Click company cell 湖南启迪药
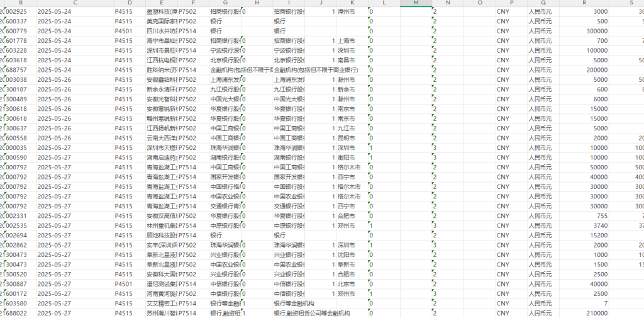Viewport: 644px width, 318px height. (x=162, y=157)
